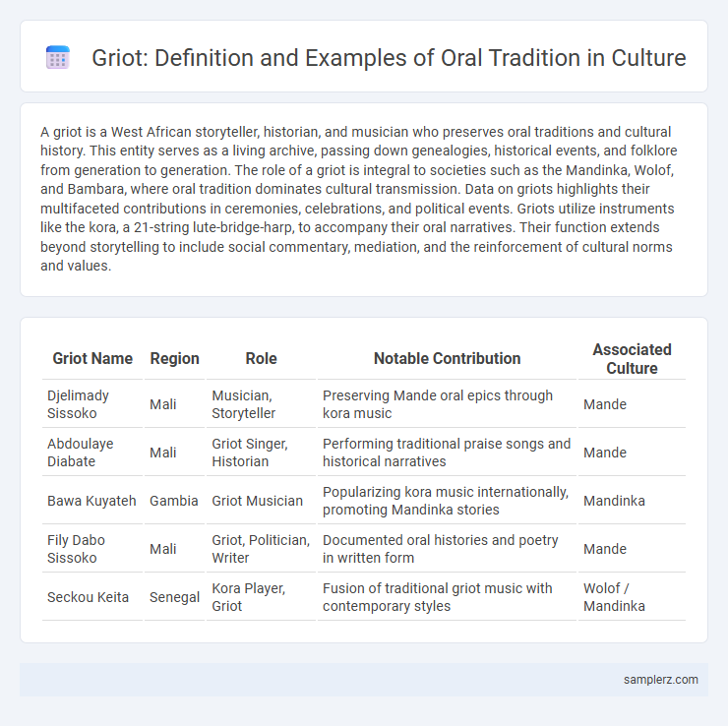The width and height of the screenshot is (728, 726).
Task: Click the Region column header
Action: pos(174,358)
